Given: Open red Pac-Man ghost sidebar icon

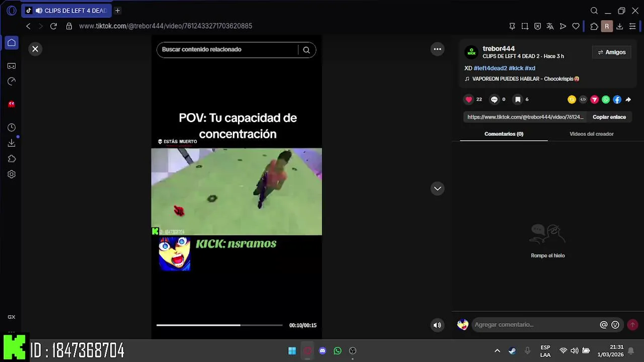Looking at the screenshot, I should pos(12,104).
